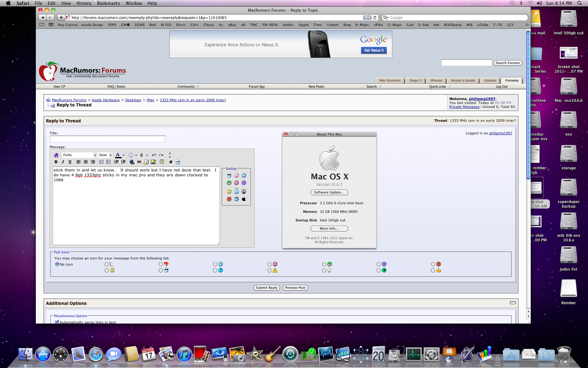The image size is (588, 368).
Task: Select the question mark post icon radio
Action: coord(215,270)
